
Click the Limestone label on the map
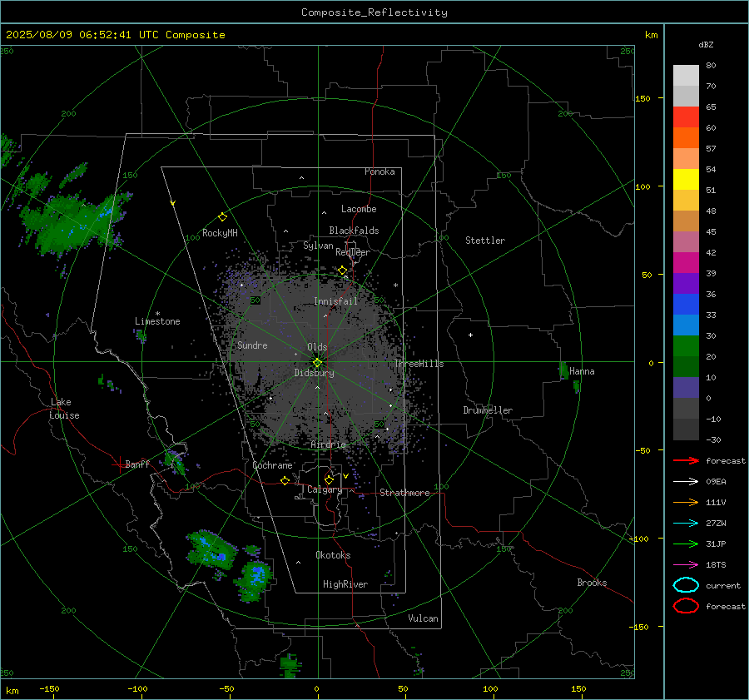(x=157, y=321)
